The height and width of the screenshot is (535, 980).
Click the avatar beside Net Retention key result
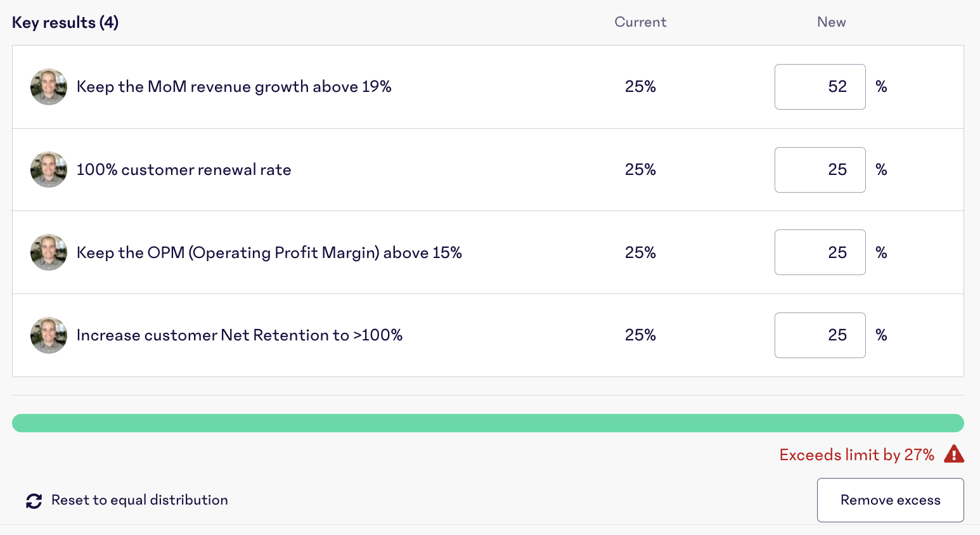tap(49, 335)
